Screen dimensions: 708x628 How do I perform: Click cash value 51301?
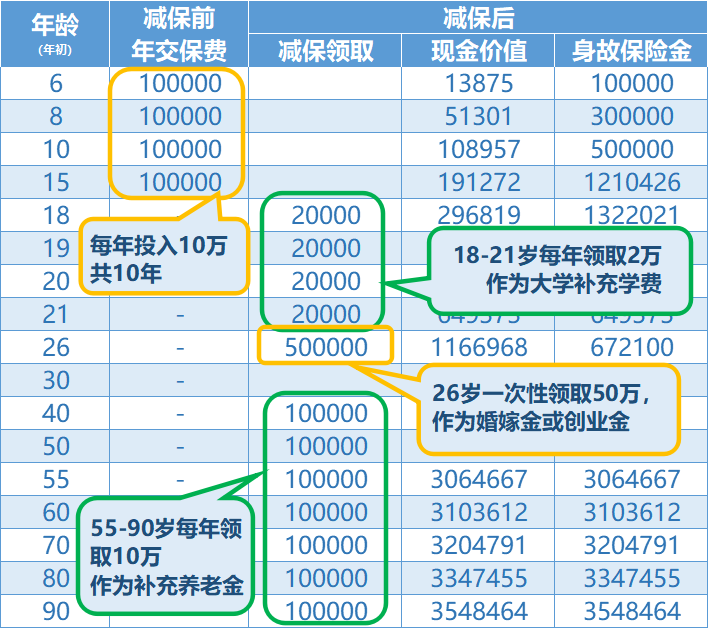pyautogui.click(x=479, y=116)
